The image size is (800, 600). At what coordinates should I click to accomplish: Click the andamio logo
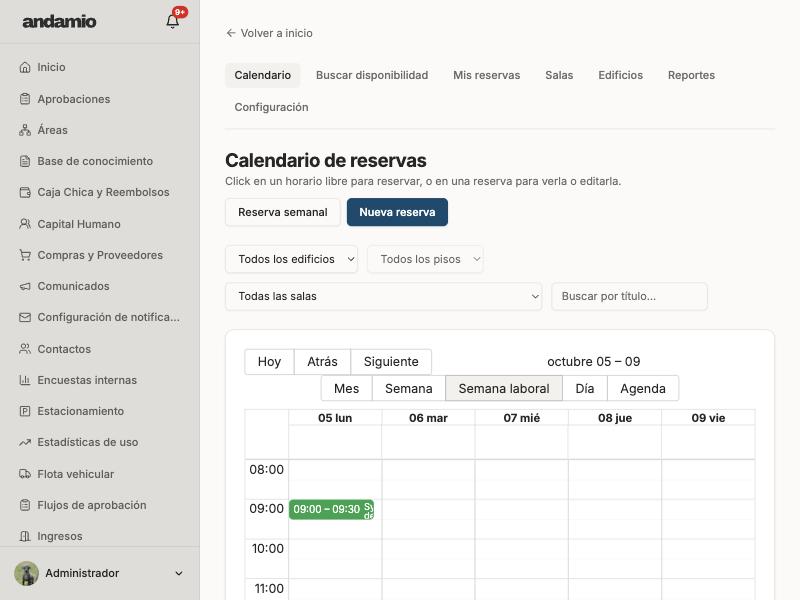point(59,21)
